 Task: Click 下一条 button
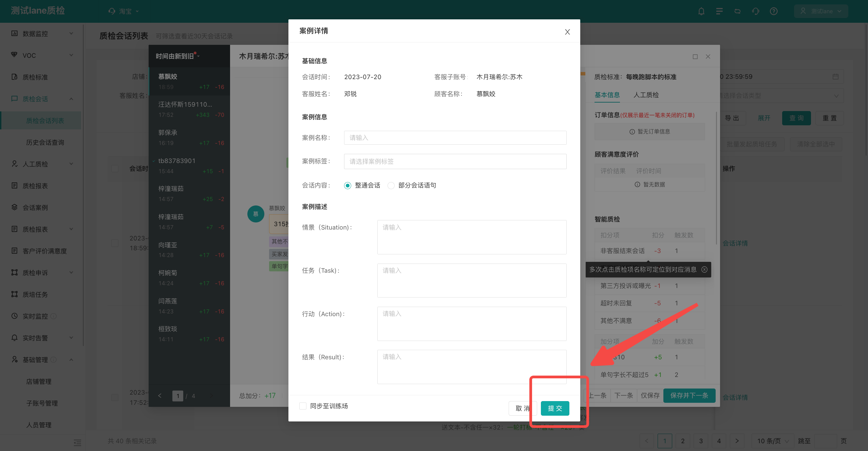coord(623,395)
